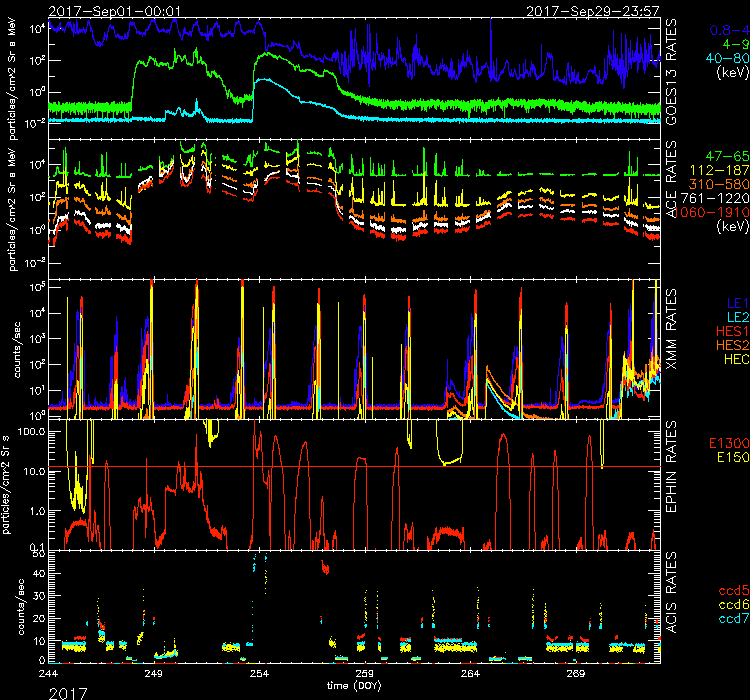This screenshot has width=750, height=700.
Task: Click the time (DOY) x-axis label
Action: 360,688
